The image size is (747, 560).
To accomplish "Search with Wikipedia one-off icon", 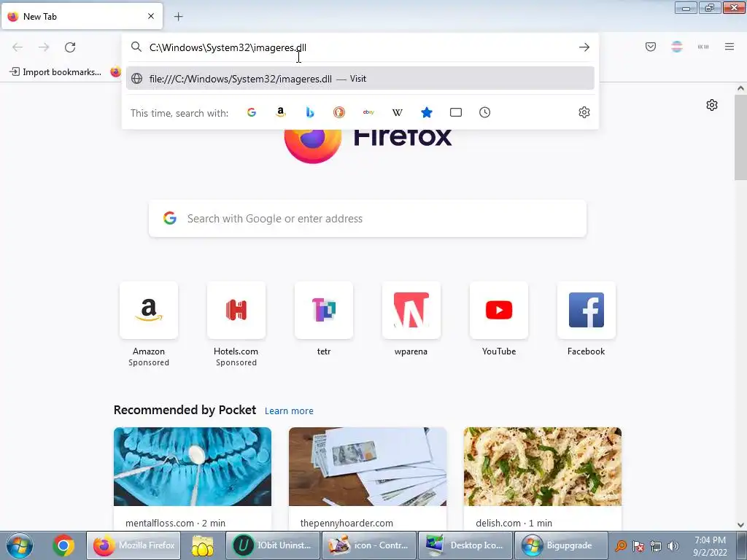I will pos(398,112).
